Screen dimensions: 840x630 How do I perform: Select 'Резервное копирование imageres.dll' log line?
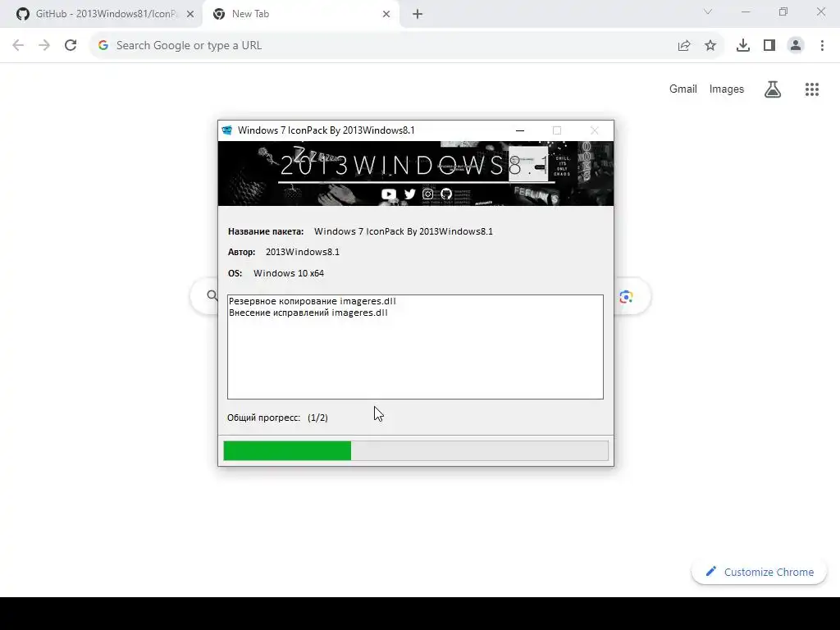click(x=313, y=301)
